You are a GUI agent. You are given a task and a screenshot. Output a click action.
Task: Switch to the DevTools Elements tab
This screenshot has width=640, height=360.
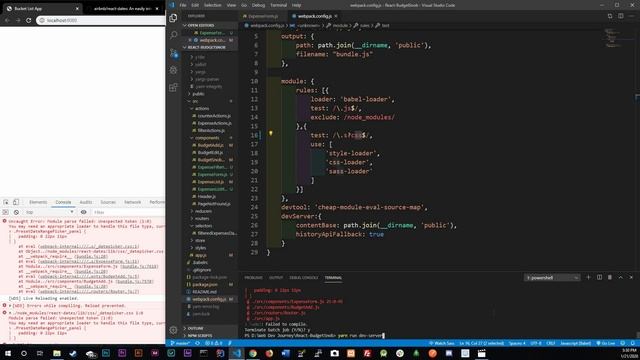point(38,202)
